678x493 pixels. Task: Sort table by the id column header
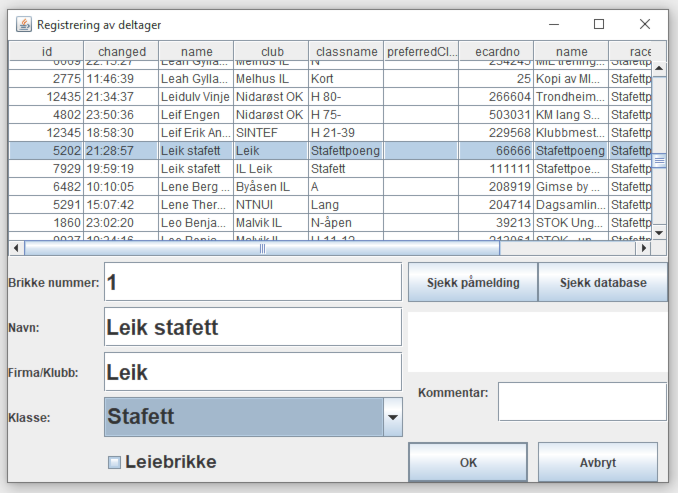(46, 51)
